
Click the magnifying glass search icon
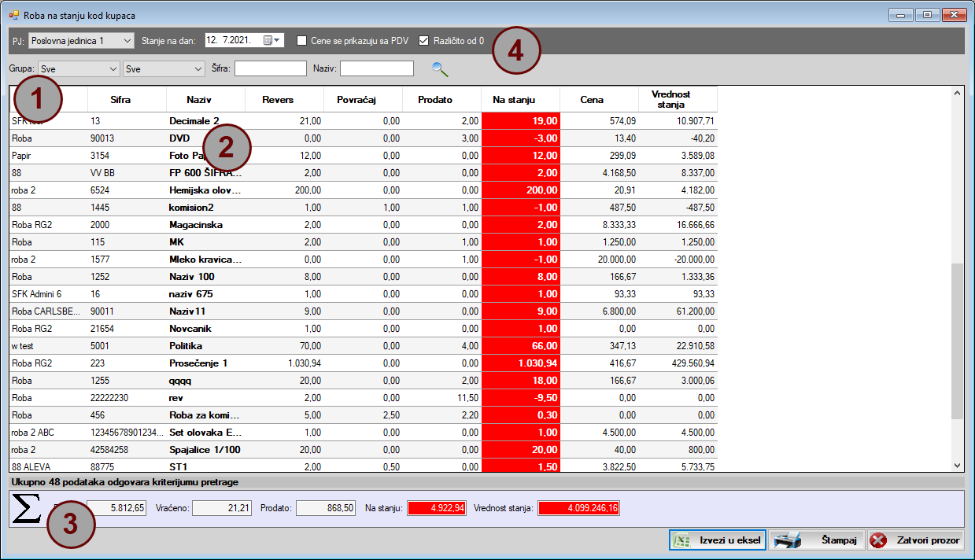coord(440,69)
